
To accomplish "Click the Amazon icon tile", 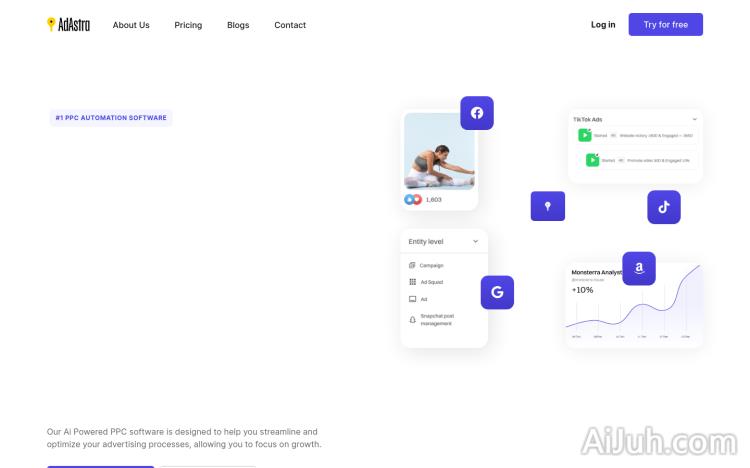I will coord(639,268).
